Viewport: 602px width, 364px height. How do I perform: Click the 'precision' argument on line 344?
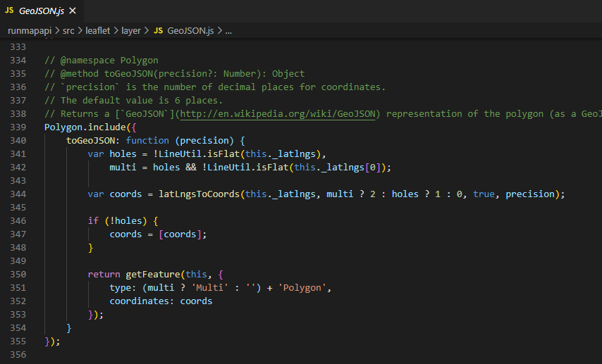coord(530,194)
